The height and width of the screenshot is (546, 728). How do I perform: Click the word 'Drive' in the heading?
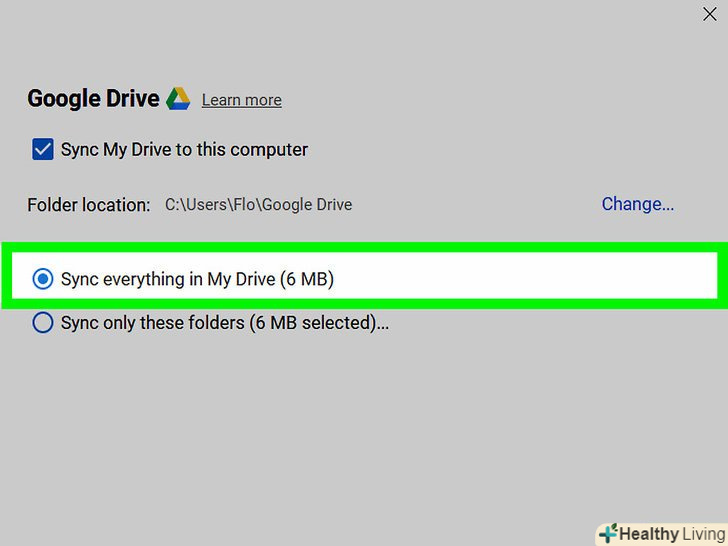click(x=135, y=98)
